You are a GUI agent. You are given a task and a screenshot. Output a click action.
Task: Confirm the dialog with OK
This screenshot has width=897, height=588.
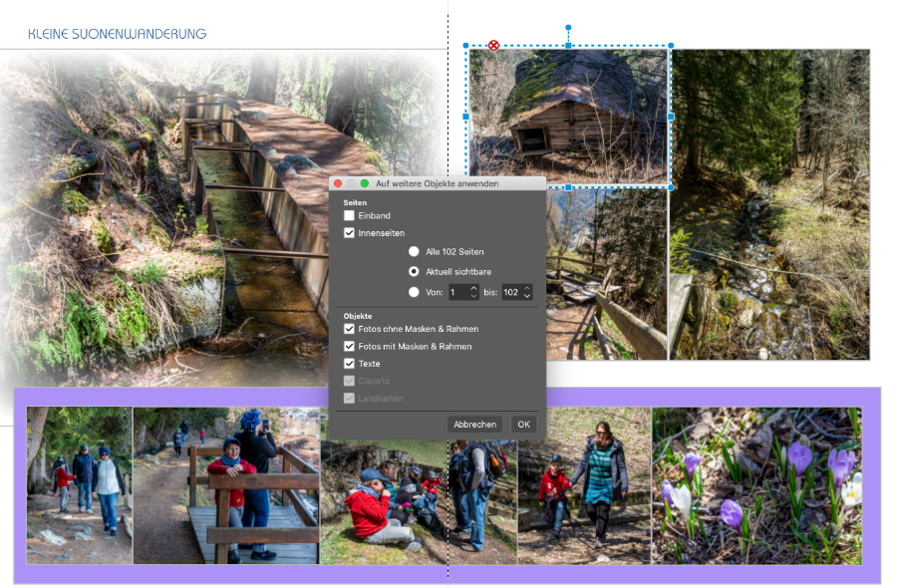coord(523,424)
